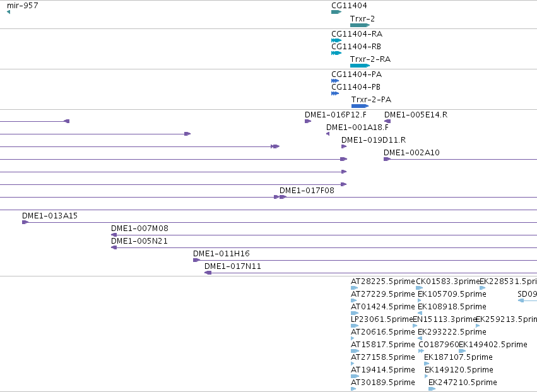Click the EK105709.5prime EST label

coord(452,294)
